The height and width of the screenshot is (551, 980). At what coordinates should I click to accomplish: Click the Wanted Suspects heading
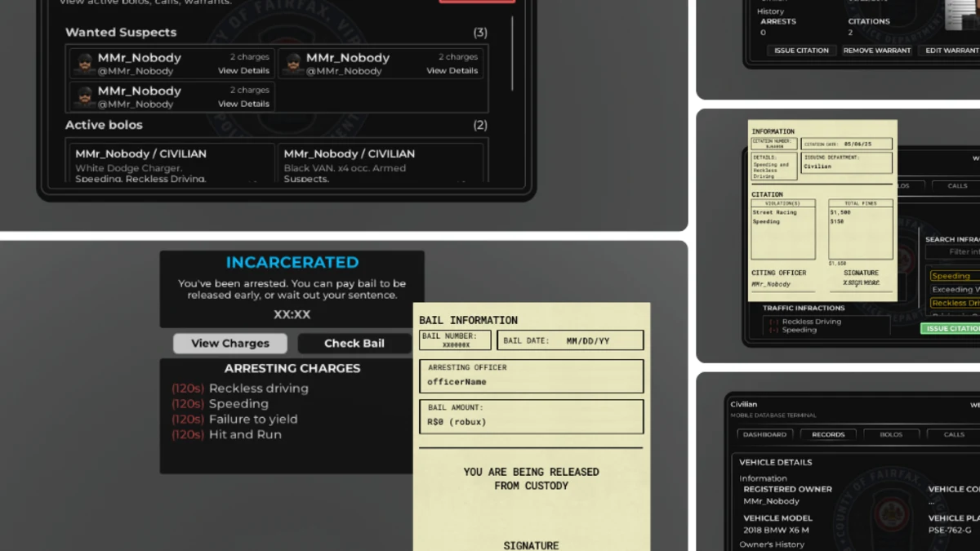pos(121,33)
